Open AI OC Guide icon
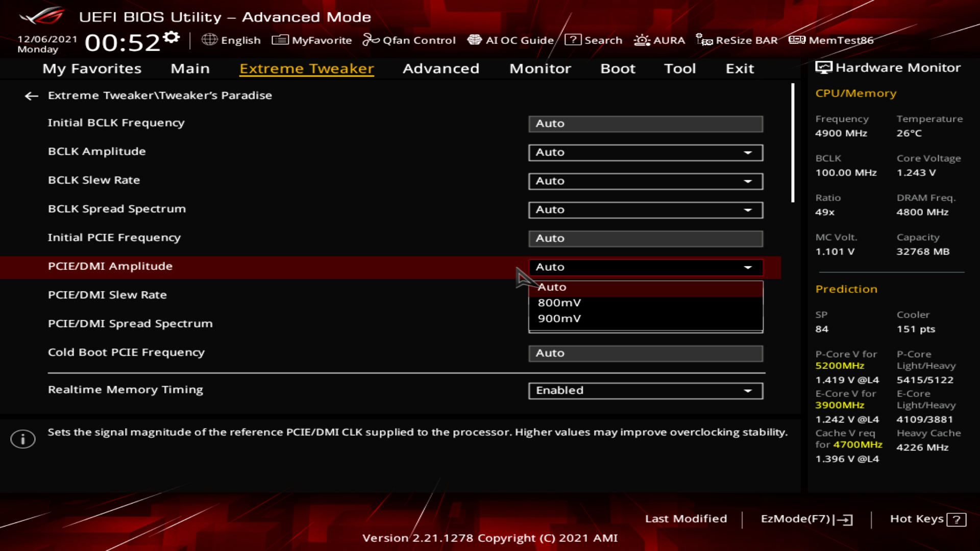The image size is (980, 551). 474,40
